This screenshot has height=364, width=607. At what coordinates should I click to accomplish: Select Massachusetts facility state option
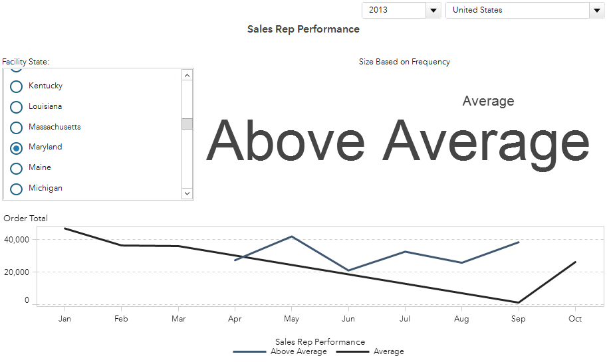coord(17,128)
